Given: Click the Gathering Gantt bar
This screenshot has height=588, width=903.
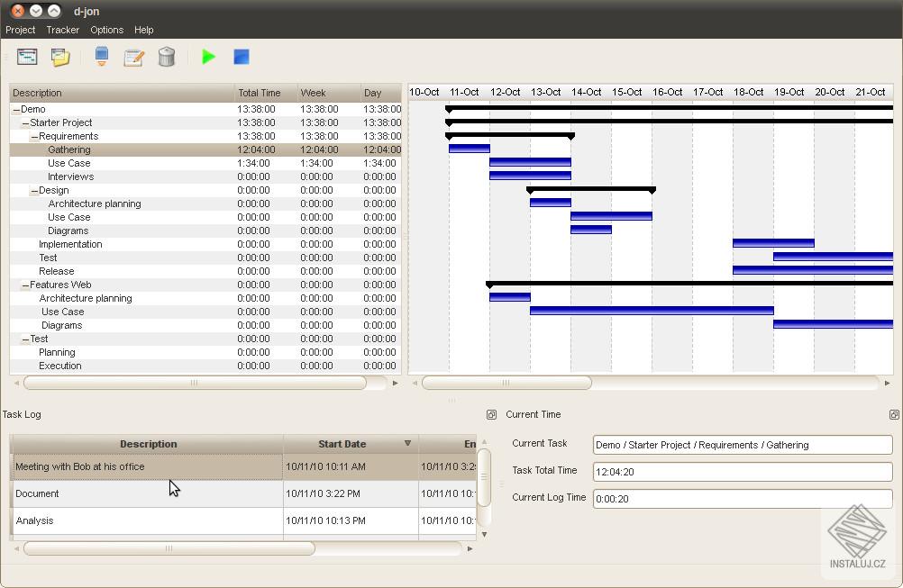Looking at the screenshot, I should [470, 149].
